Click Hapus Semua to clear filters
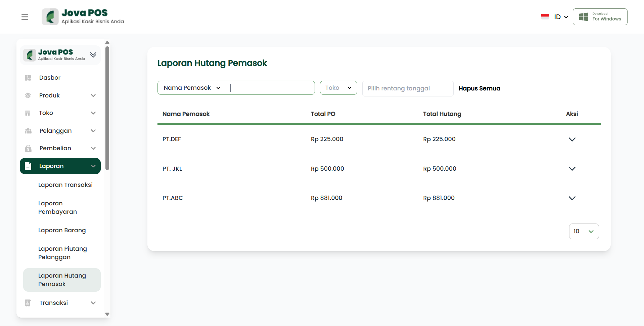Screen dimensions: 644x326 coord(479,88)
